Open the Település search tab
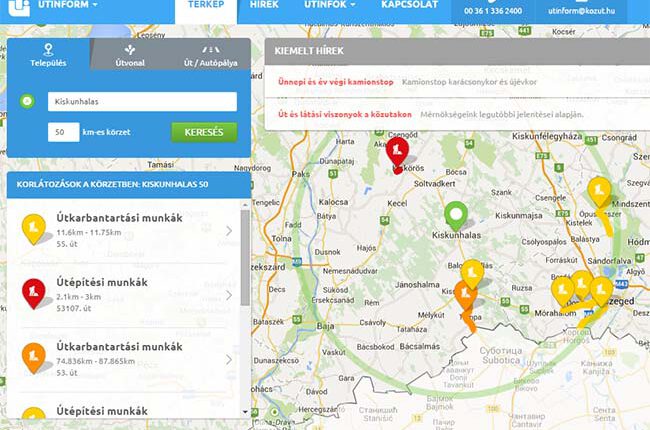 (49, 55)
